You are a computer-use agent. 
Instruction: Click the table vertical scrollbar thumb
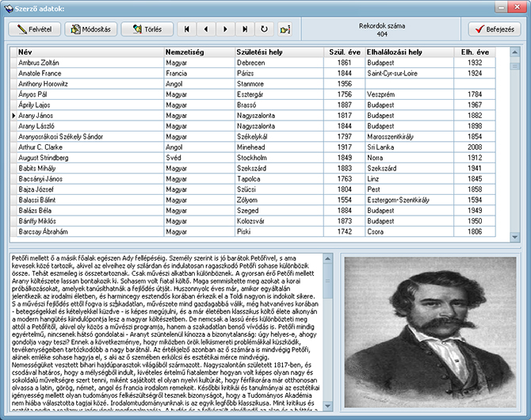coord(514,66)
